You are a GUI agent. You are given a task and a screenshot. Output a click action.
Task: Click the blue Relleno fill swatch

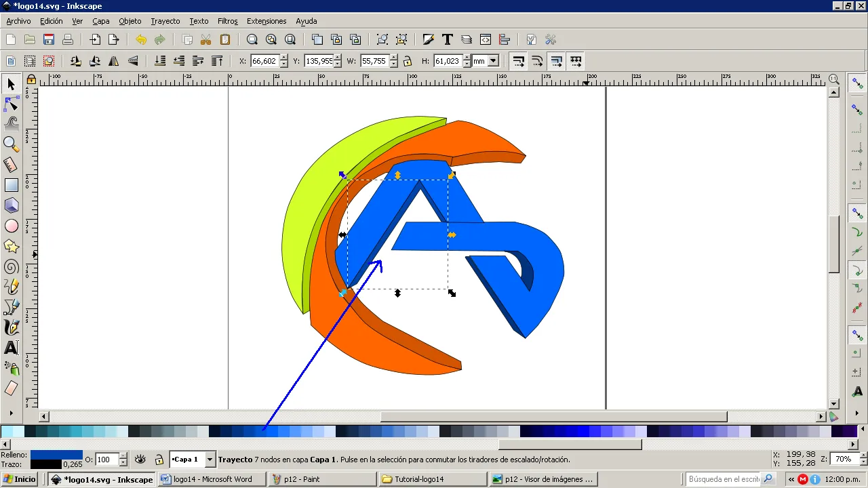coord(56,455)
